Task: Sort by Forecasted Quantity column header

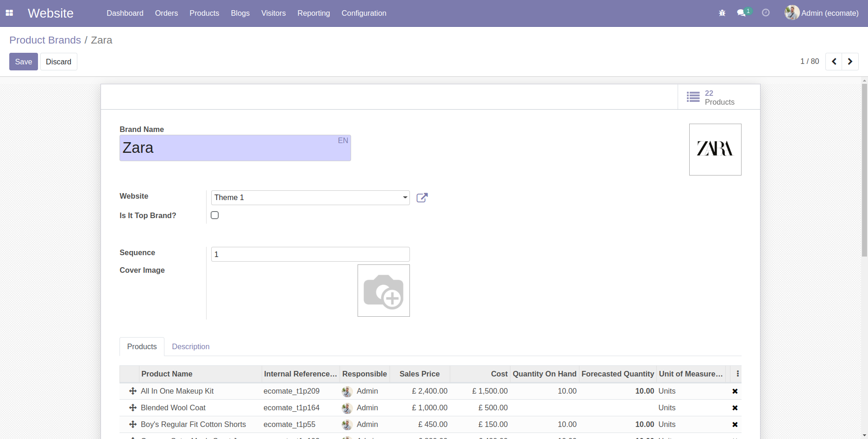Action: click(618, 374)
